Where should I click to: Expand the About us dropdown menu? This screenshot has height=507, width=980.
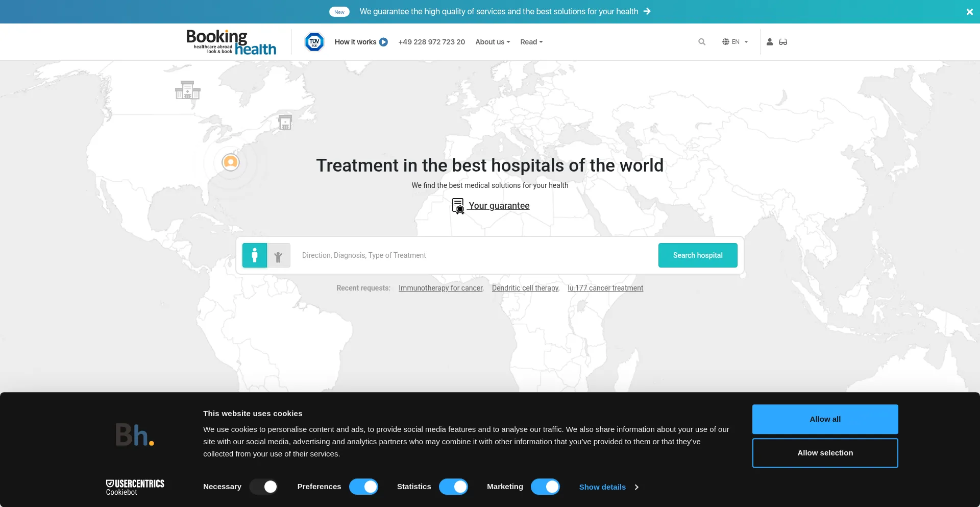[493, 42]
